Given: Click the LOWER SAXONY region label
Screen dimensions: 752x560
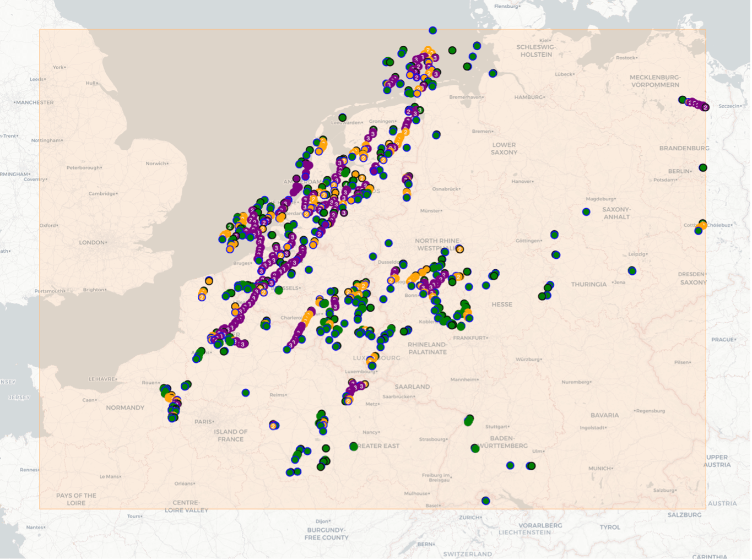Looking at the screenshot, I should [x=505, y=149].
